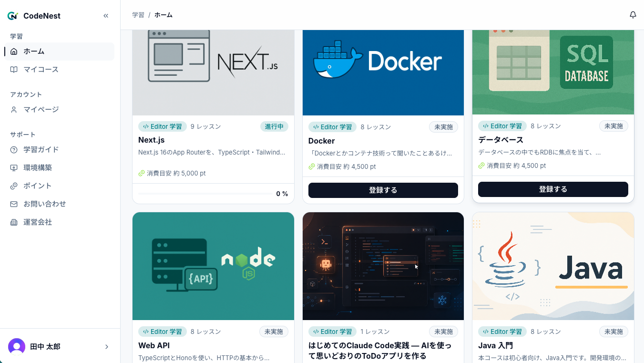644x363 pixels.
Task: Open 環境構築 in the sidebar
Action: pos(60,168)
